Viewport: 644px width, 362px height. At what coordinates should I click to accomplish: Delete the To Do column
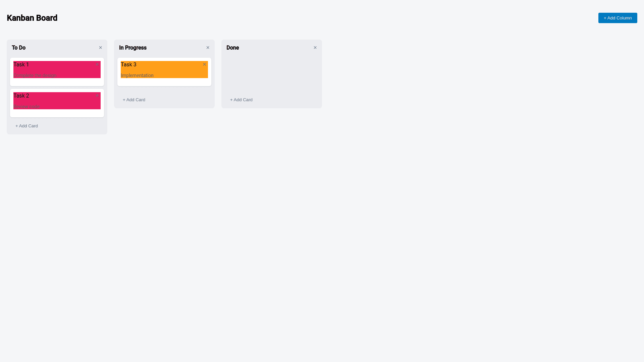pyautogui.click(x=100, y=48)
